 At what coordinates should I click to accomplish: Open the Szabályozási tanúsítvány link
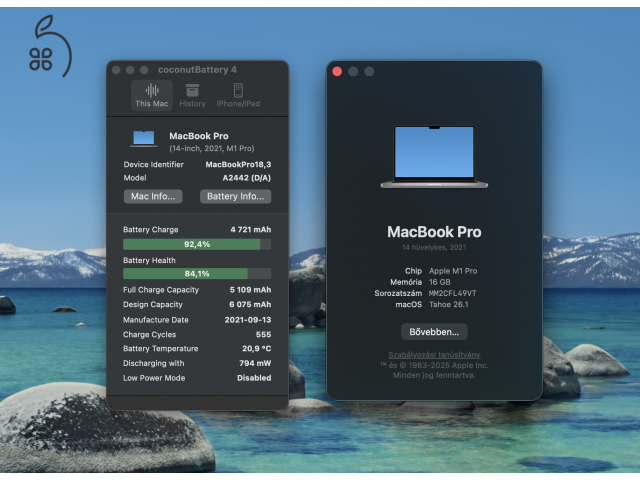click(434, 355)
